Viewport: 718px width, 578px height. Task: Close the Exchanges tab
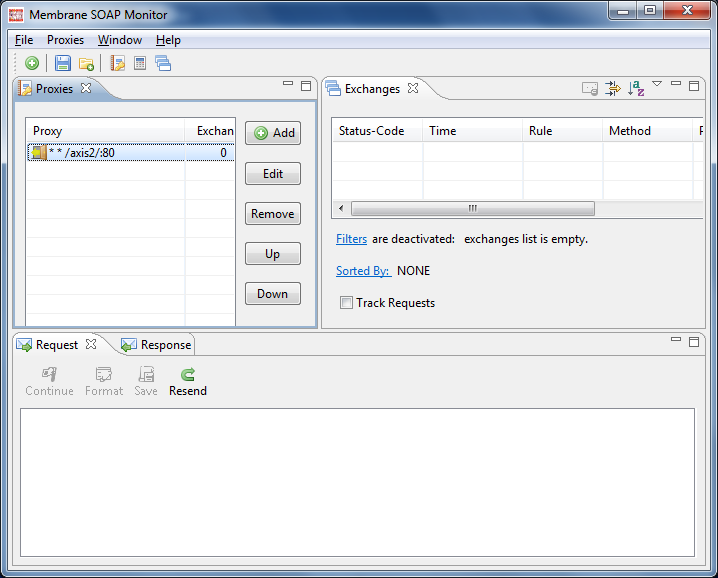[413, 88]
